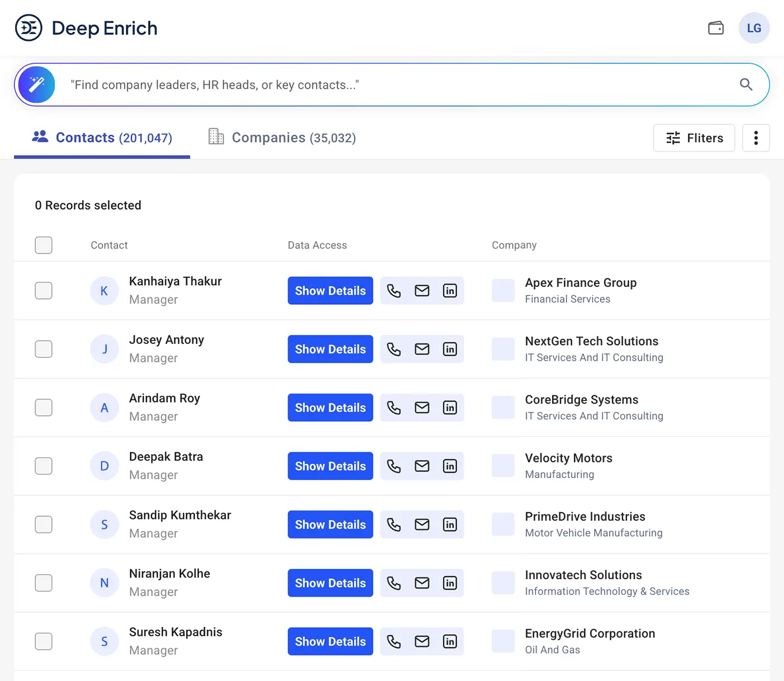Click the magnifying glass search icon

pos(746,84)
